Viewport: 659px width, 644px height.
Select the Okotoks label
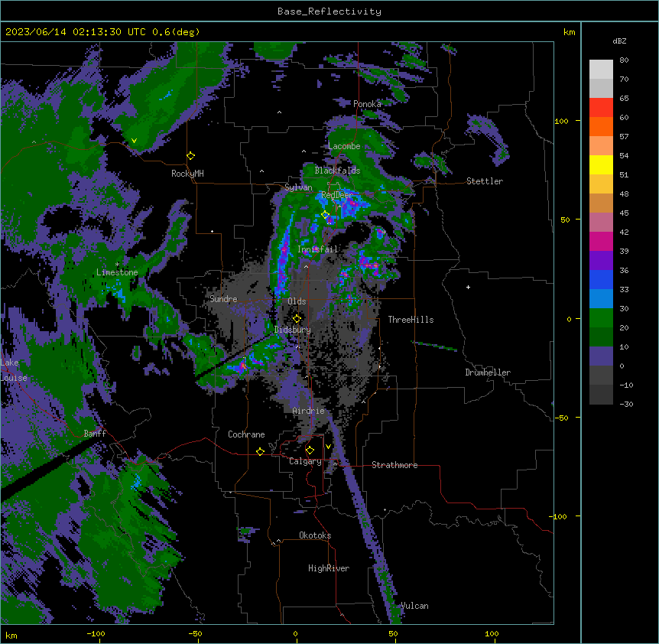coord(315,535)
